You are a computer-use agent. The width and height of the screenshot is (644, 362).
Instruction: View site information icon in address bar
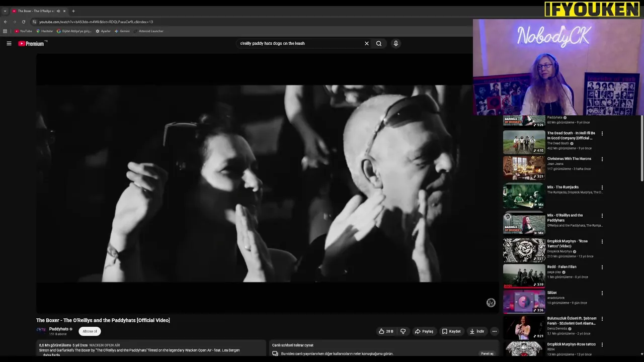coord(34,22)
